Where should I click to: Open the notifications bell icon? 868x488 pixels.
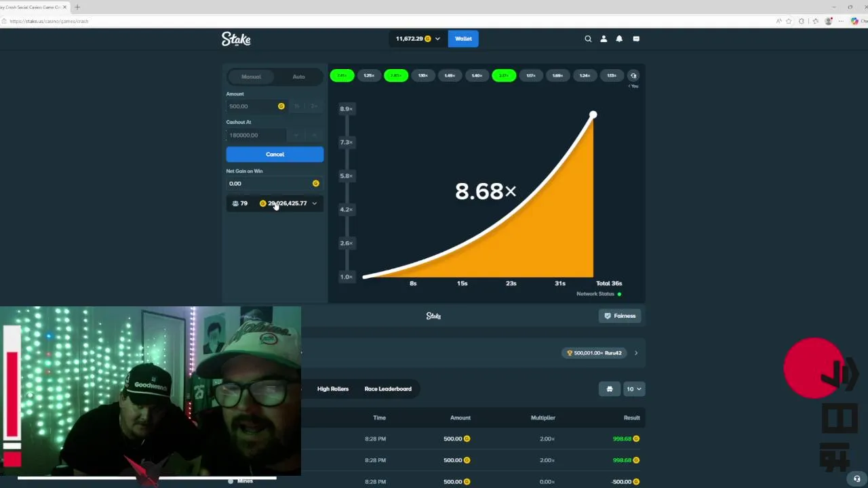coord(619,39)
